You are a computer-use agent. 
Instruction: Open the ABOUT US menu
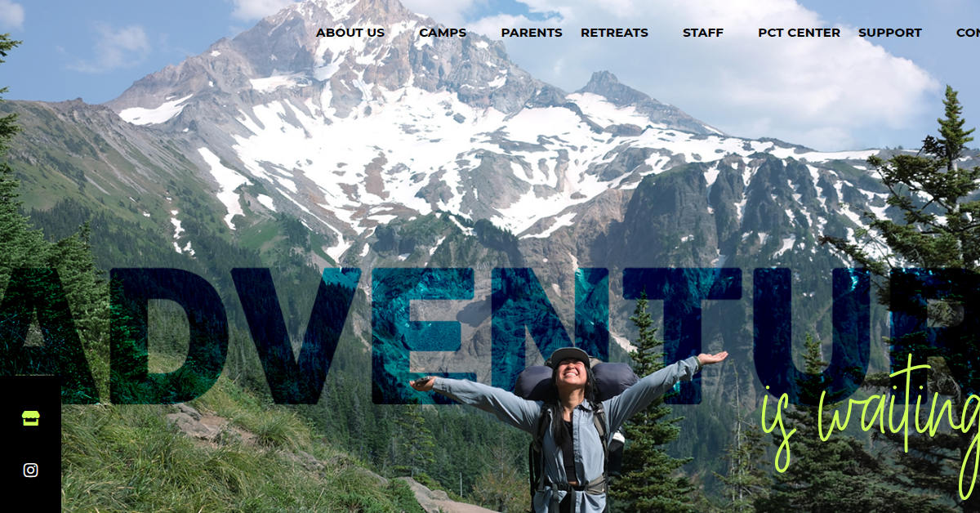[x=350, y=33]
